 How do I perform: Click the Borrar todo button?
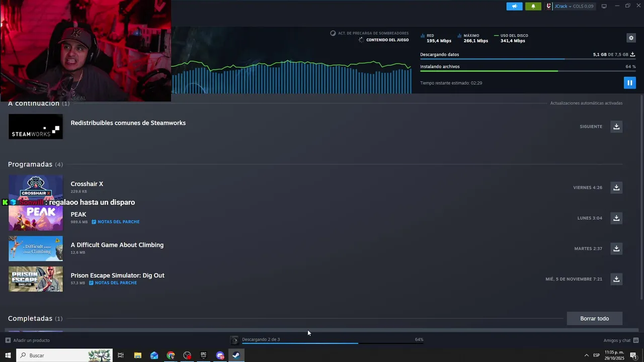point(594,318)
